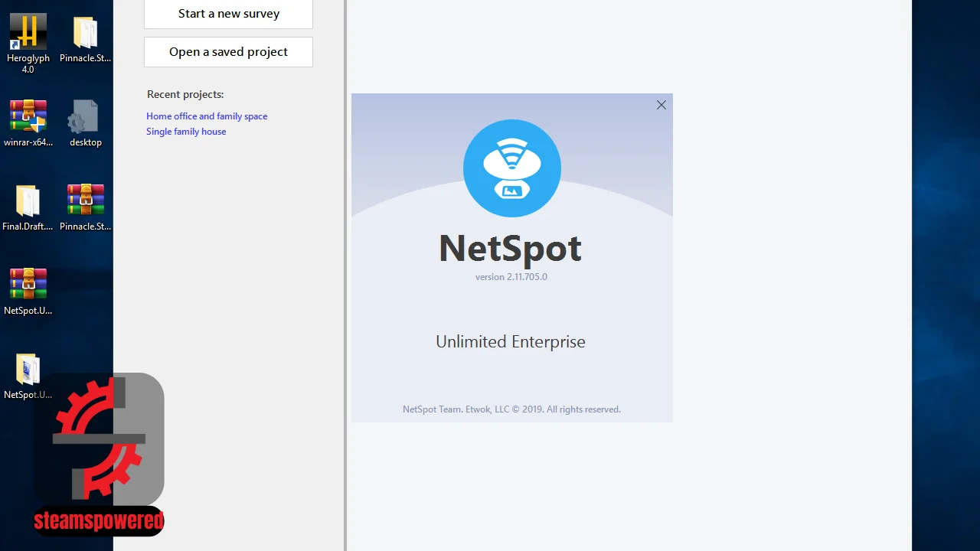Select the desktop settings file icon

[83, 118]
